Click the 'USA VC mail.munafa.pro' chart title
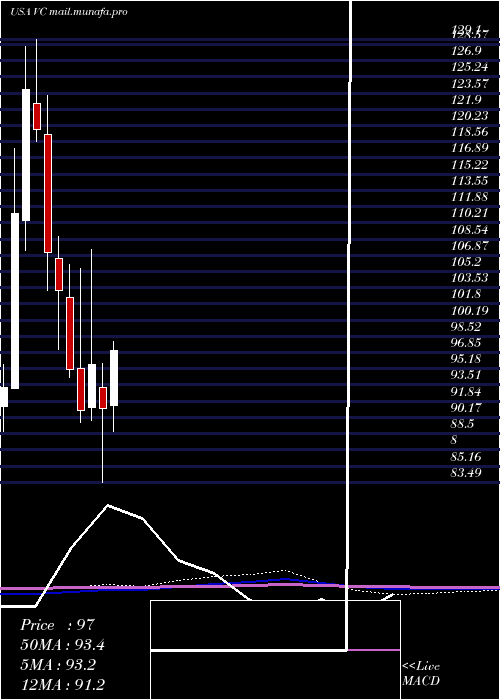Image resolution: width=500 pixels, height=700 pixels. pos(69,12)
